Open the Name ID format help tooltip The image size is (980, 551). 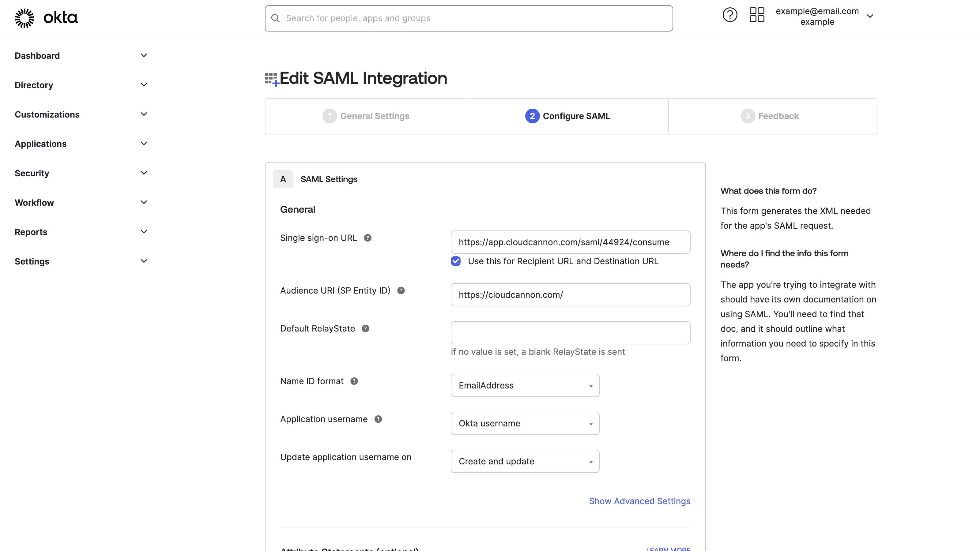point(354,380)
